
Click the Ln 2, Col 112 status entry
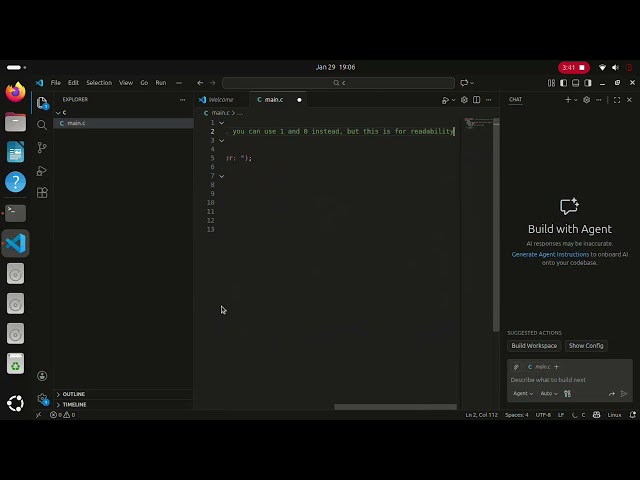pyautogui.click(x=481, y=415)
